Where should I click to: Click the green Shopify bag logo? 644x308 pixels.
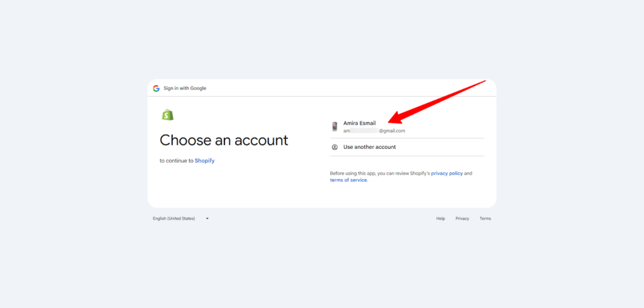(167, 114)
